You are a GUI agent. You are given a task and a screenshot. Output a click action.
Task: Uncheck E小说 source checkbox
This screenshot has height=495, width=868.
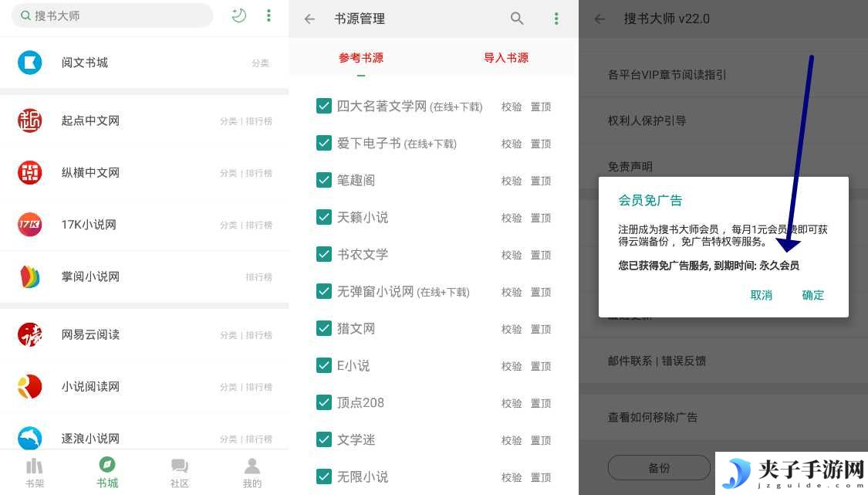pyautogui.click(x=324, y=366)
